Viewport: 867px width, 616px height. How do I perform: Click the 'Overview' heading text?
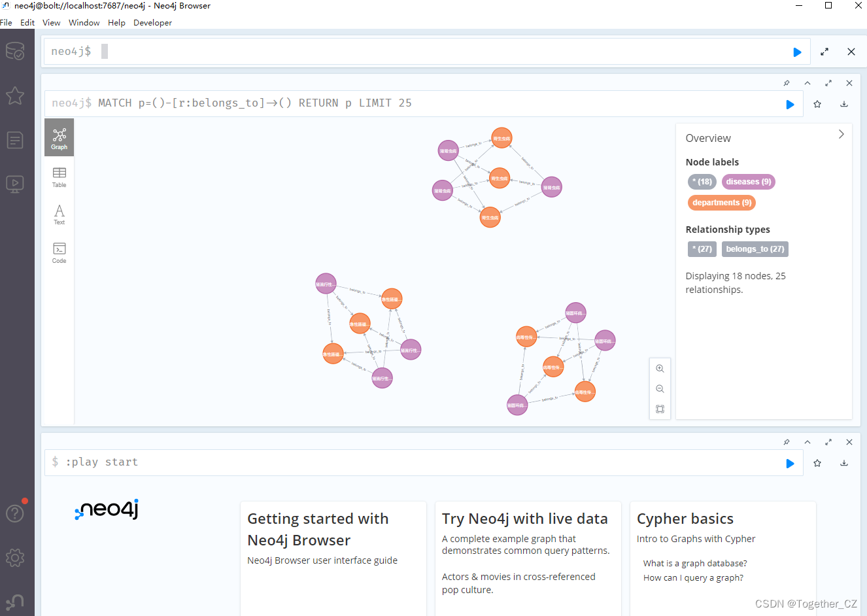click(x=708, y=139)
